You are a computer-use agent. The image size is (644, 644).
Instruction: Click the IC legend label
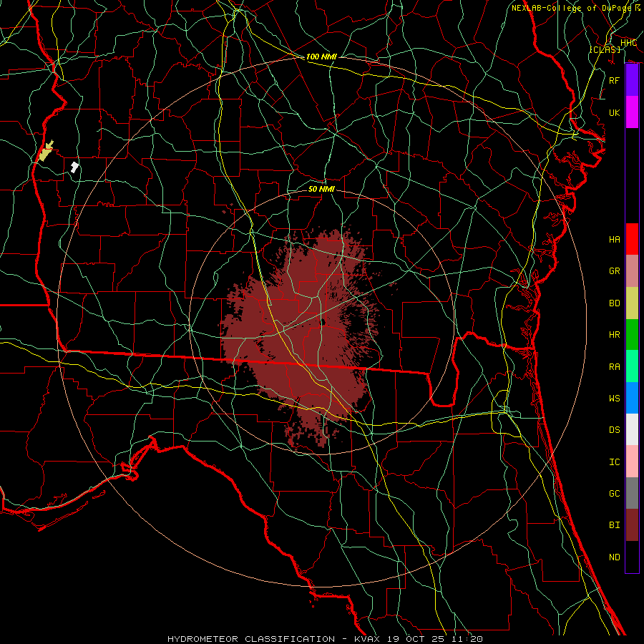pyautogui.click(x=614, y=462)
